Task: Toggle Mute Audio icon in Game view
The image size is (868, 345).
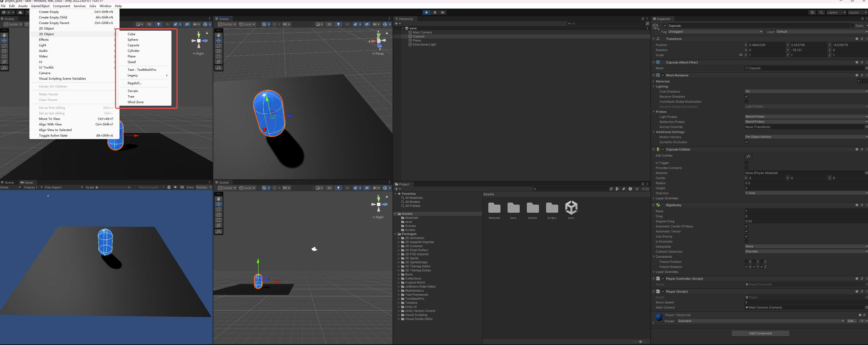Action: click(176, 187)
